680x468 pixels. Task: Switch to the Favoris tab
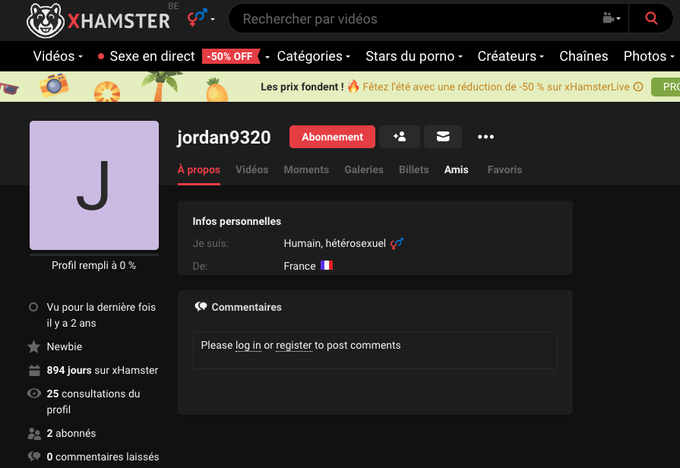pos(504,170)
